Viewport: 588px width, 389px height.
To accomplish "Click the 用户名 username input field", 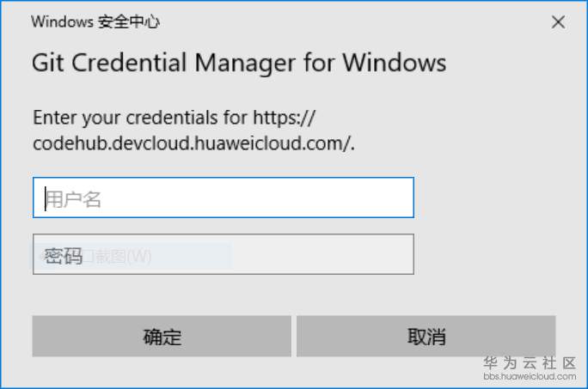I will (224, 198).
